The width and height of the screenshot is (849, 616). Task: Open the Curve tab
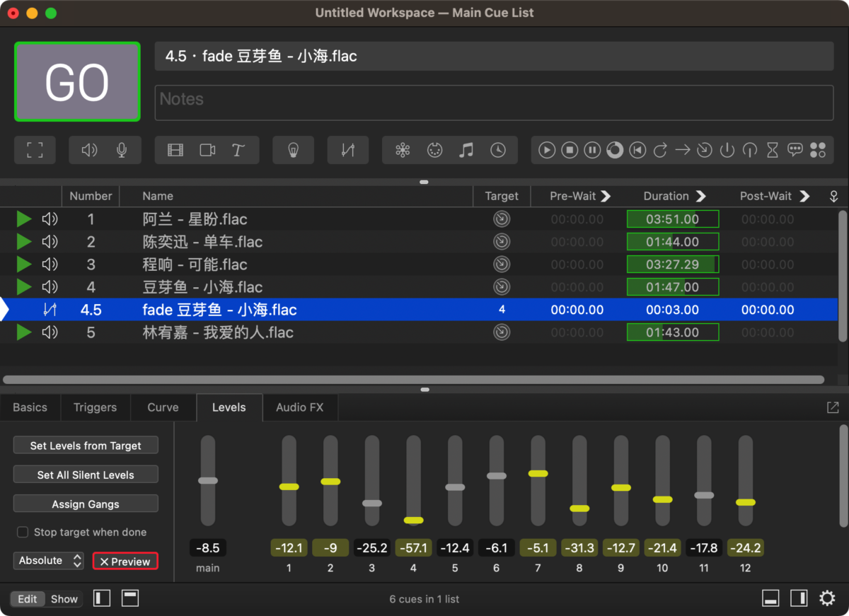163,407
